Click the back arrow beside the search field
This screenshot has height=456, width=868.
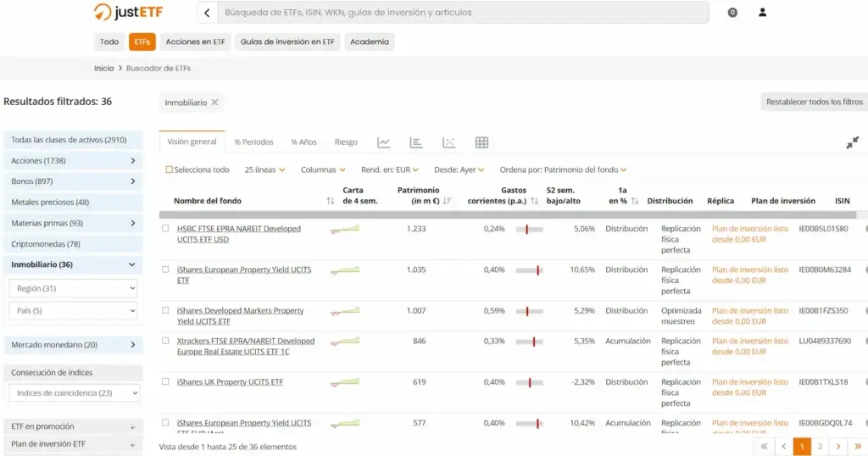pyautogui.click(x=207, y=12)
